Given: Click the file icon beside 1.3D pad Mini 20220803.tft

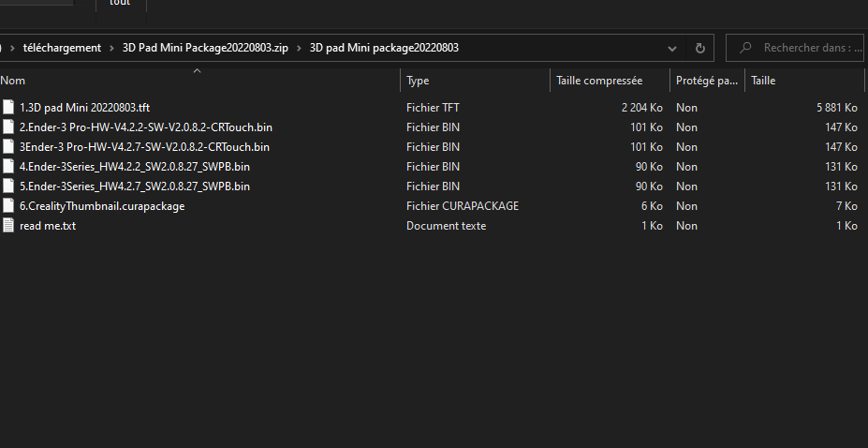Looking at the screenshot, I should tap(8, 108).
